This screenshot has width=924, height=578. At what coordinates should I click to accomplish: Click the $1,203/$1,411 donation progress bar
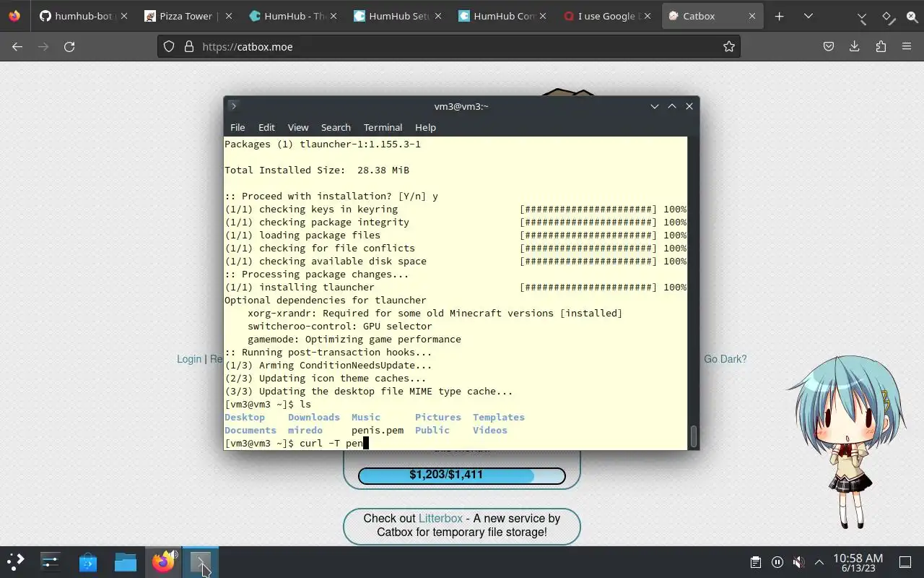(x=462, y=475)
